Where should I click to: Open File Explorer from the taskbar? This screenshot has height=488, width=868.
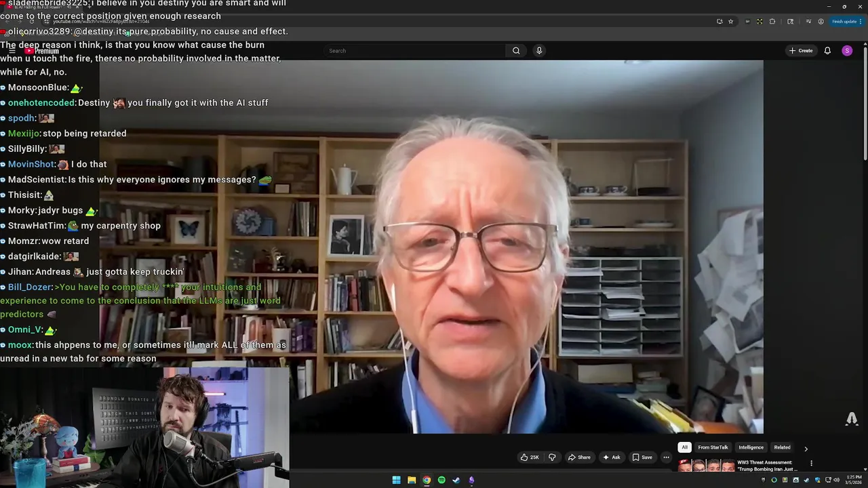[412, 480]
